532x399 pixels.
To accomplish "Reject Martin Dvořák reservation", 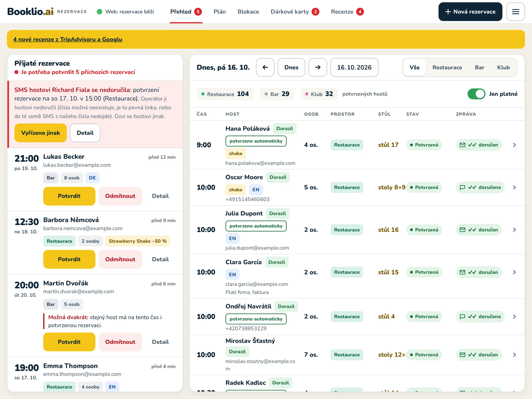I will (120, 342).
